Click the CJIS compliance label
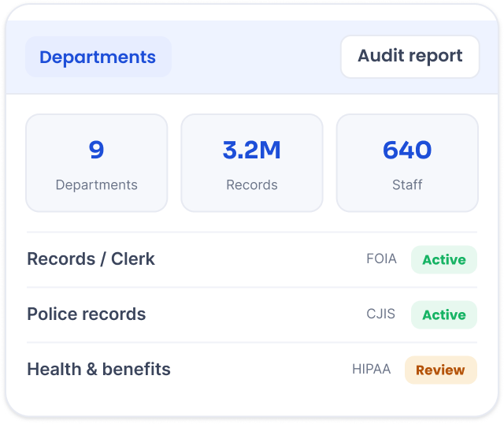The height and width of the screenshot is (424, 504). 381,314
